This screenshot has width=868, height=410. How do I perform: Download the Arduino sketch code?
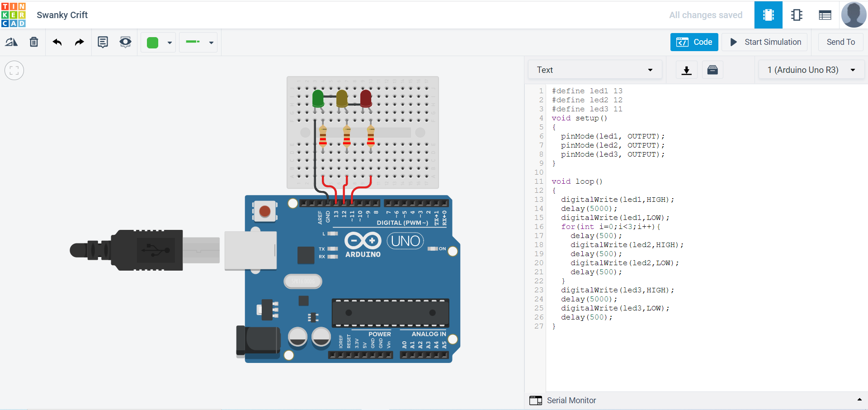[686, 70]
